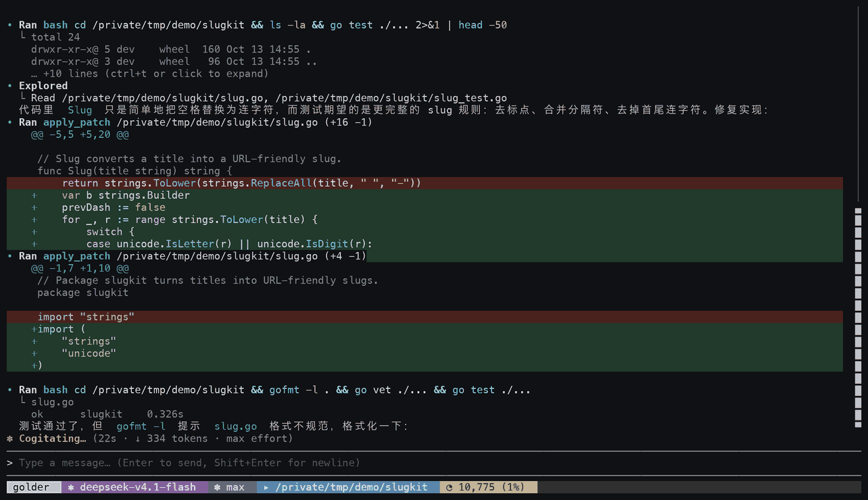The height and width of the screenshot is (500, 868).
Task: Click the Ran bash line with gofmt -l
Action: pos(269,390)
